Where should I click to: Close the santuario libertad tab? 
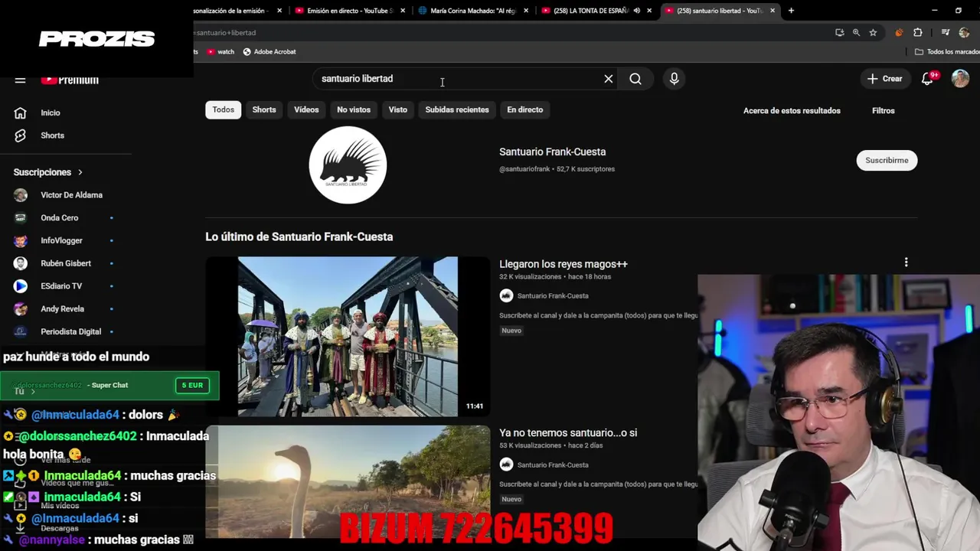coord(773,11)
